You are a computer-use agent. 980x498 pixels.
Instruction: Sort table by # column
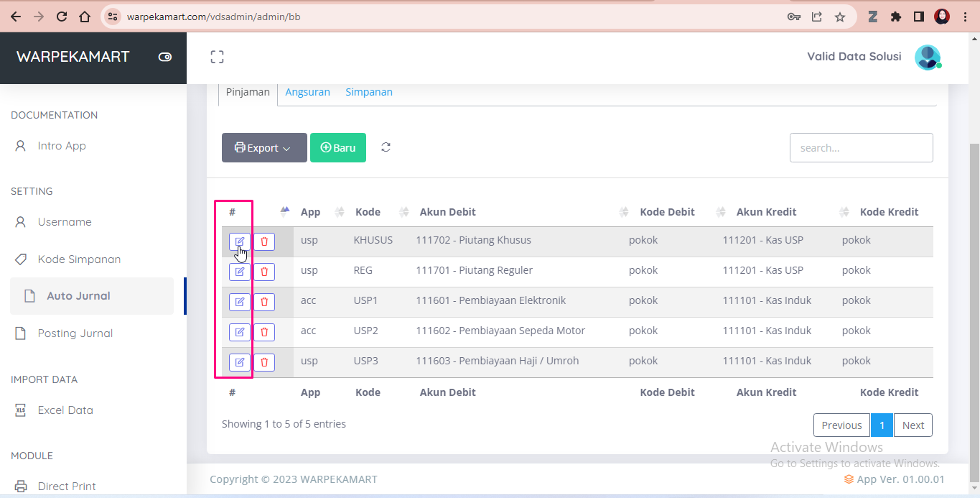coord(256,212)
